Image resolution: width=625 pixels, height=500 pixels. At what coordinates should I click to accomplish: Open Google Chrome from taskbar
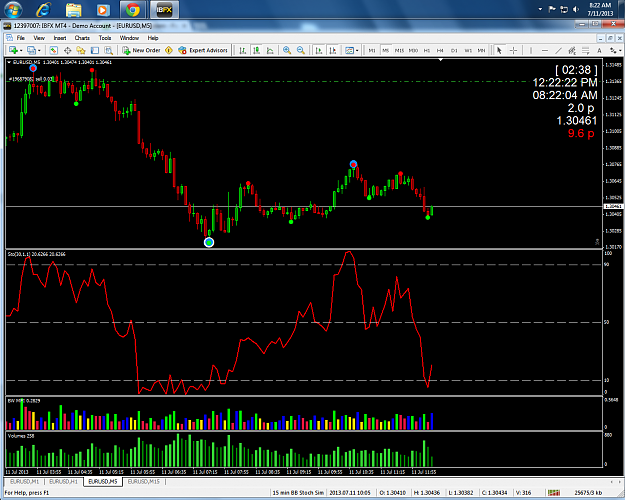pyautogui.click(x=133, y=9)
